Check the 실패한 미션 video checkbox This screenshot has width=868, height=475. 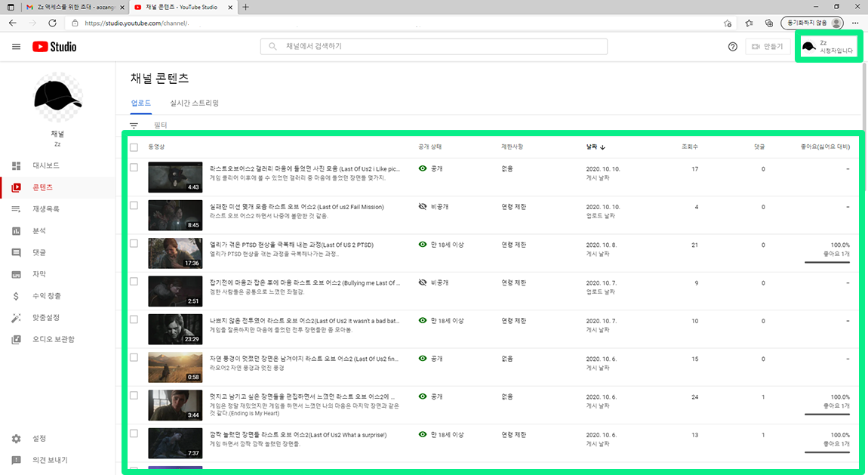click(x=134, y=205)
